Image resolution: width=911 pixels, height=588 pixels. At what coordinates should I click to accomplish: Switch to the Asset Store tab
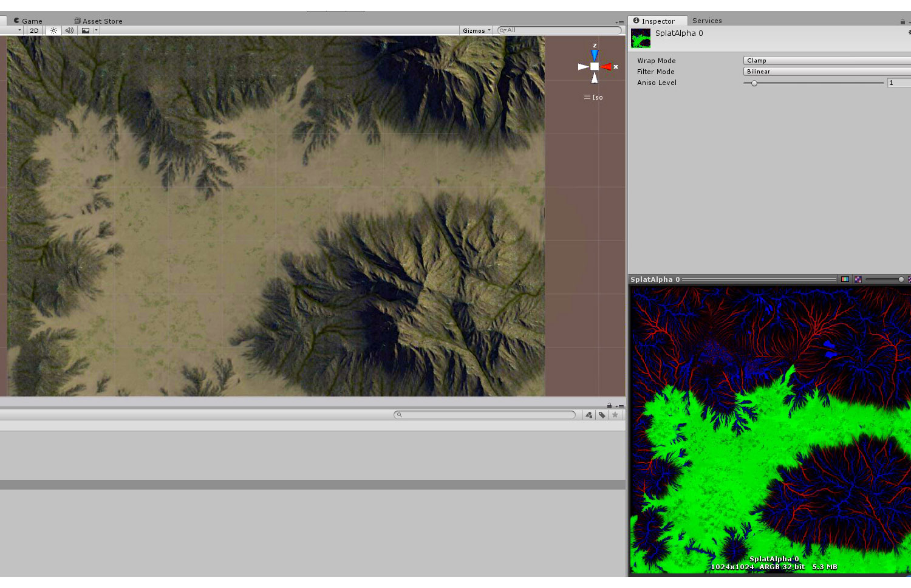click(x=98, y=21)
